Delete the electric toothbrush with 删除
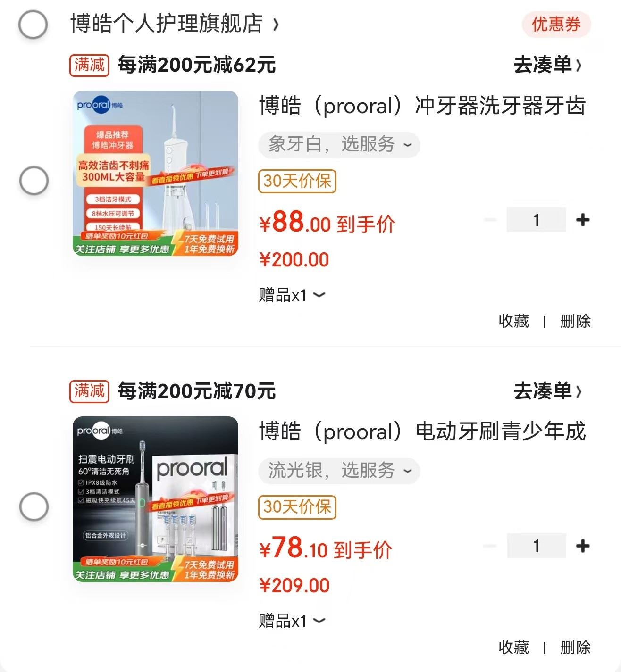Image resolution: width=621 pixels, height=672 pixels. [x=575, y=647]
